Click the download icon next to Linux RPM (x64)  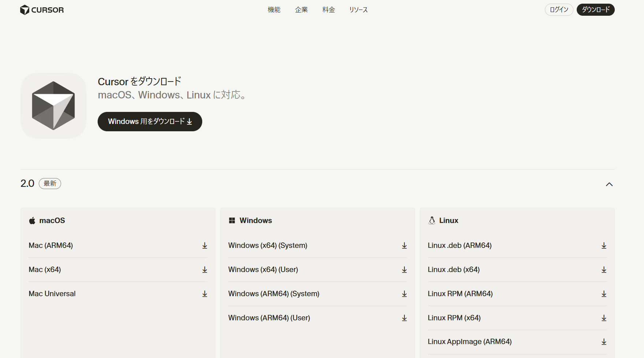[604, 318]
